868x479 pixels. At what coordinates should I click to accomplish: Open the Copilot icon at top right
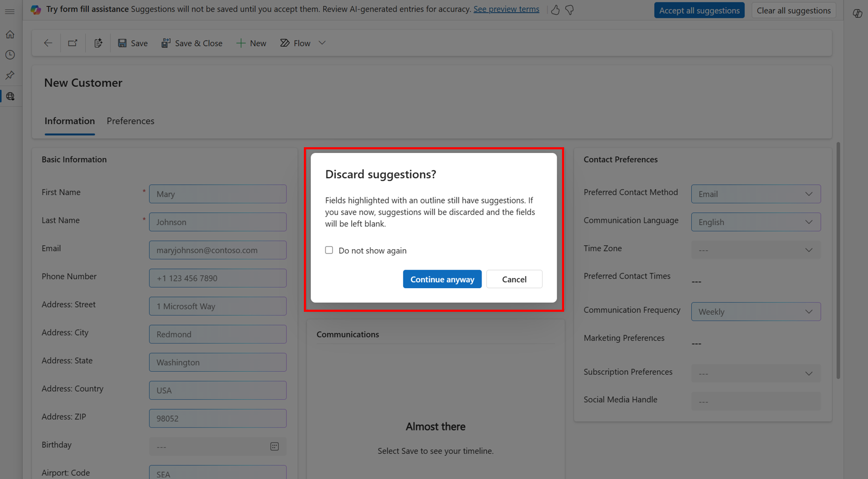[857, 13]
